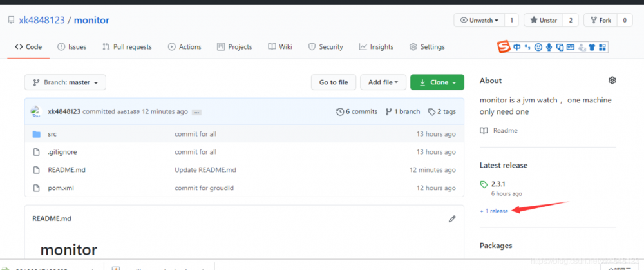Open the src folder name

pos(52,134)
